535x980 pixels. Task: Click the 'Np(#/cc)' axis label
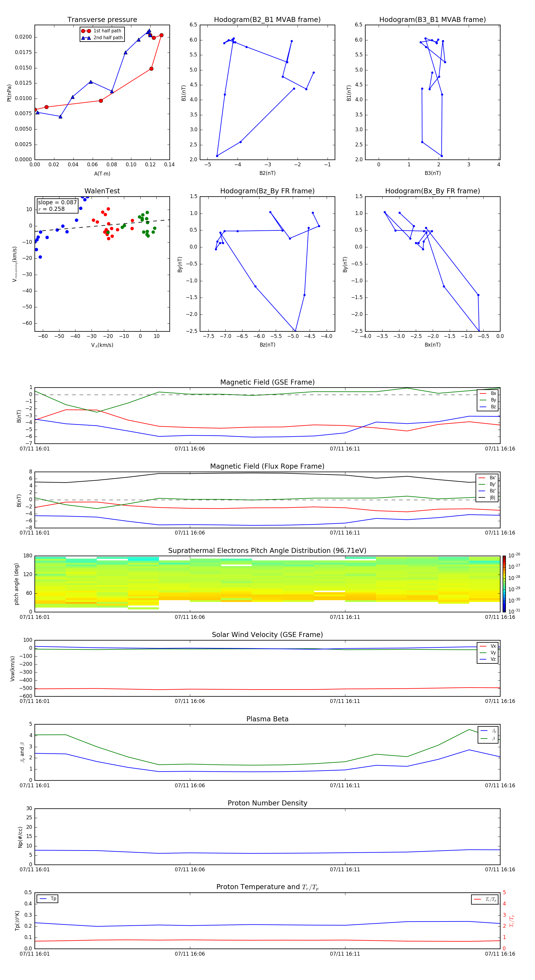tap(20, 837)
